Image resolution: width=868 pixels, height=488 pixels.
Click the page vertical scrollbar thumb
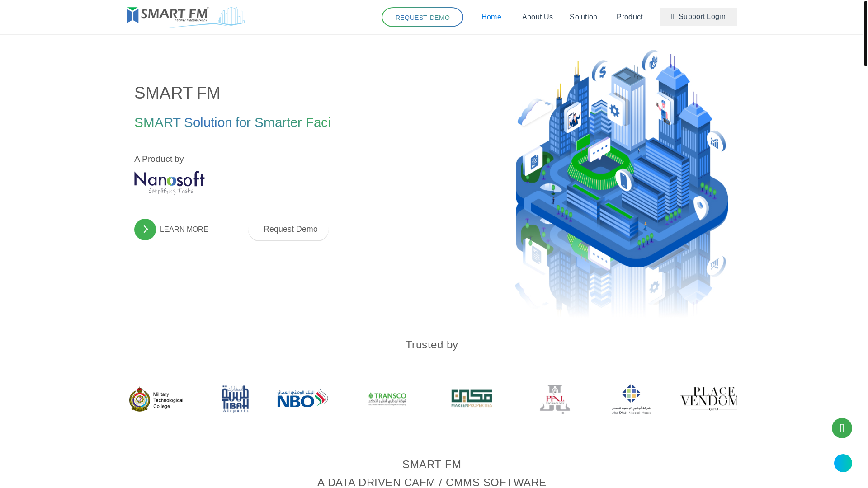[x=865, y=33]
